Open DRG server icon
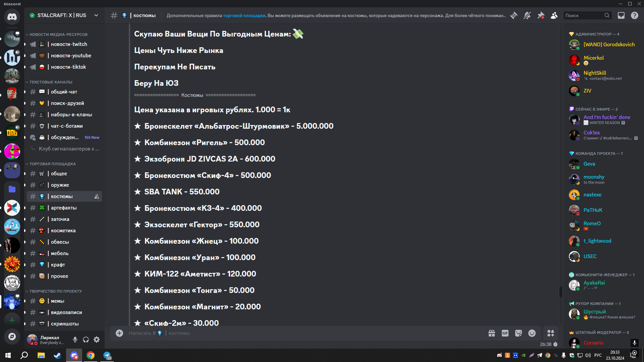The width and height of the screenshot is (644, 362). (12, 133)
